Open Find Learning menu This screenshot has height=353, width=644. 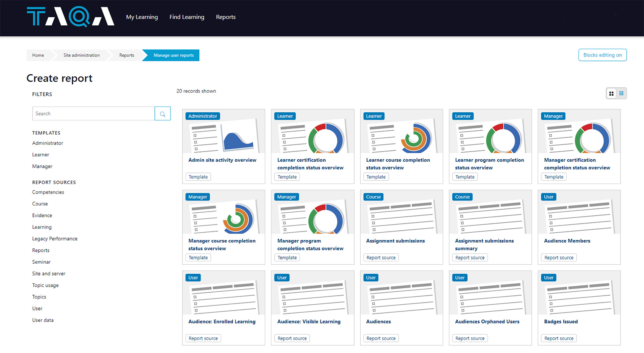tap(187, 17)
